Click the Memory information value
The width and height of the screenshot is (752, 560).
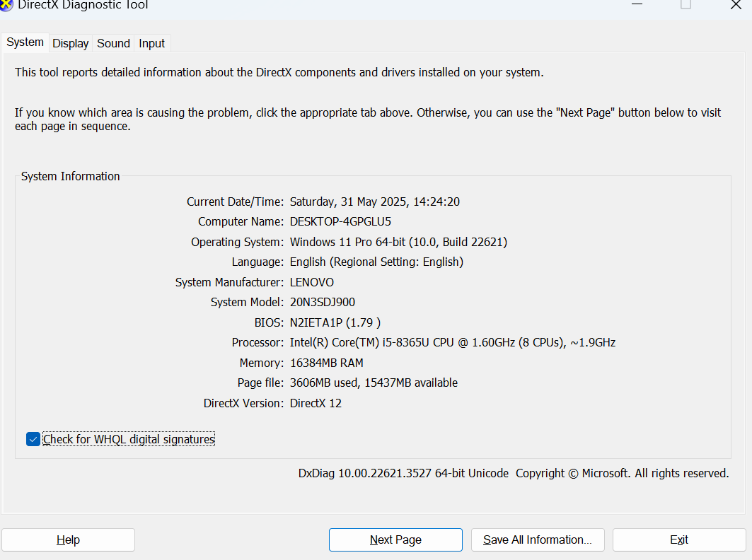click(x=326, y=363)
